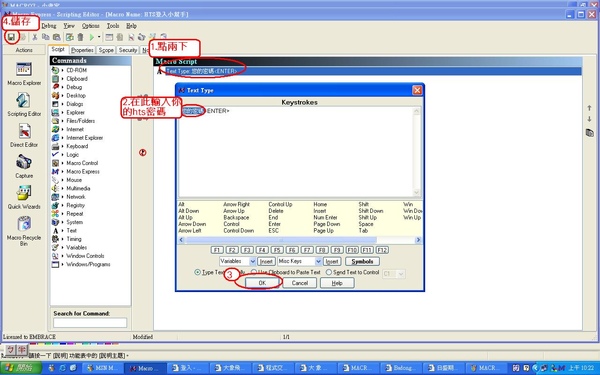Switch to MSN taskbar item

click(103, 368)
